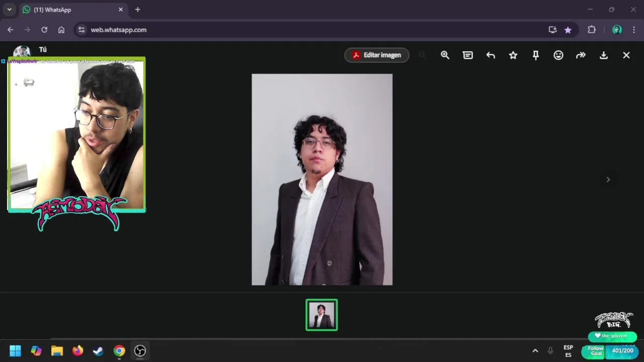644x362 pixels.
Task: Zoom in on the image with magnifier icon
Action: [x=445, y=55]
